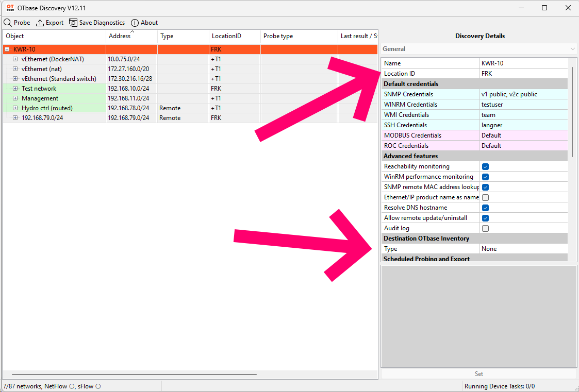
Task: Click the 7/87 networks status text
Action: tap(23, 386)
